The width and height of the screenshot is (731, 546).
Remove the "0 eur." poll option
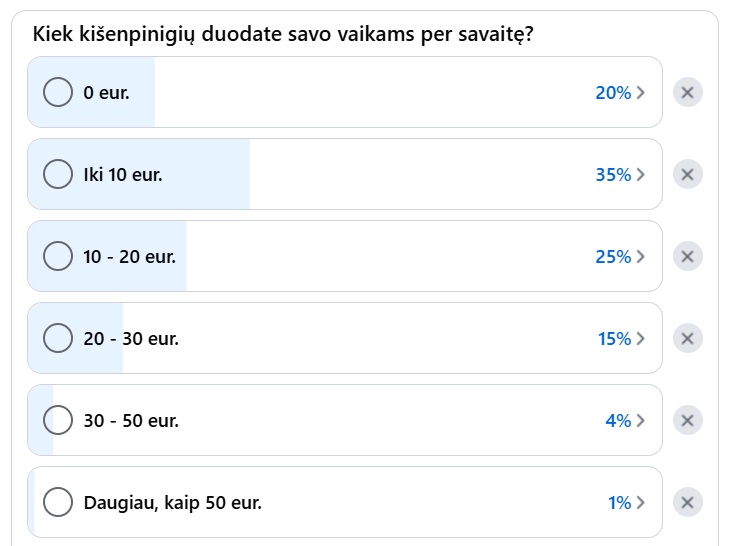tap(688, 92)
